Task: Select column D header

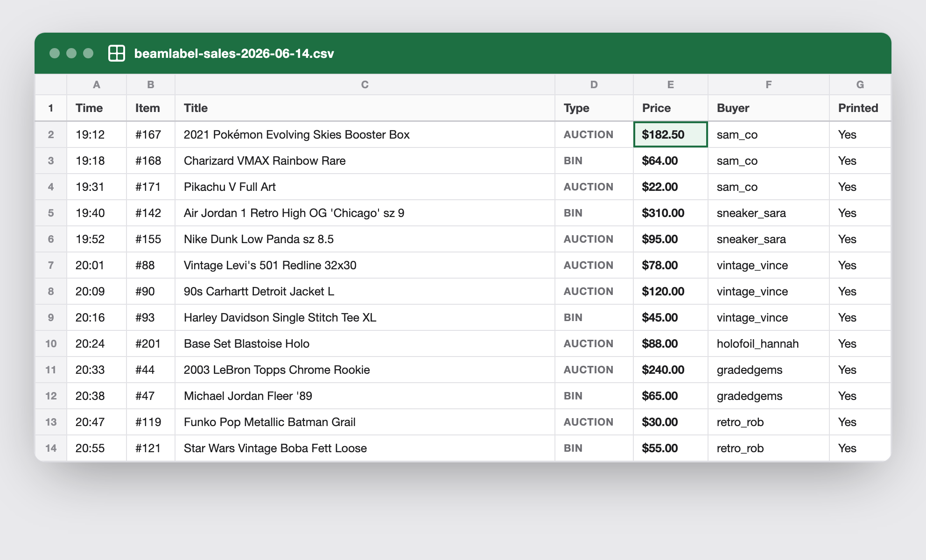Action: (x=594, y=84)
